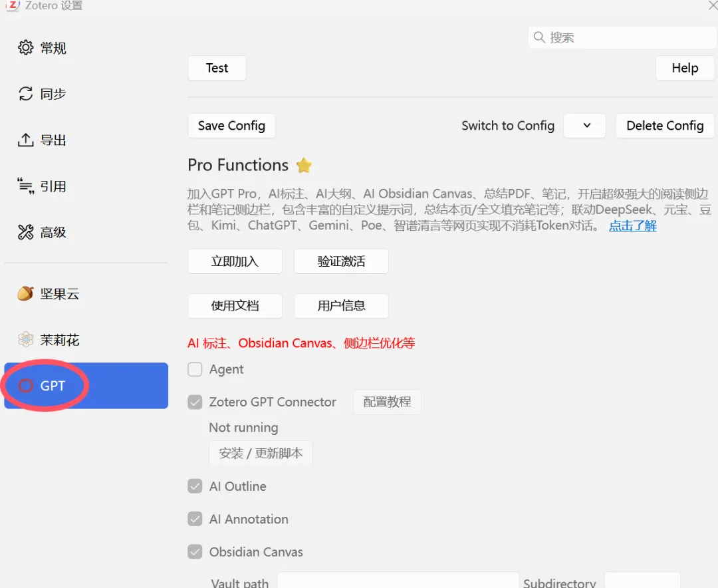
Task: Click the 用户信息 button
Action: 341,306
